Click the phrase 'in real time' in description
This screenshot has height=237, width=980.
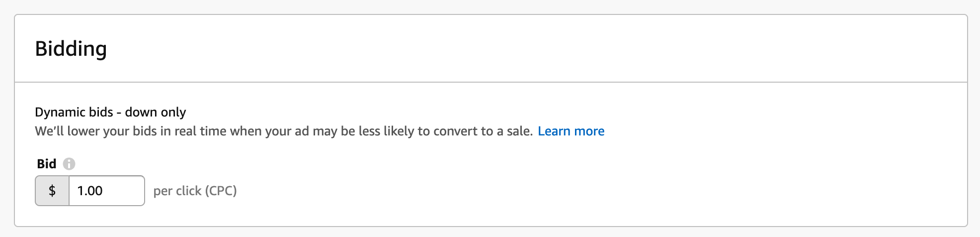(196, 131)
